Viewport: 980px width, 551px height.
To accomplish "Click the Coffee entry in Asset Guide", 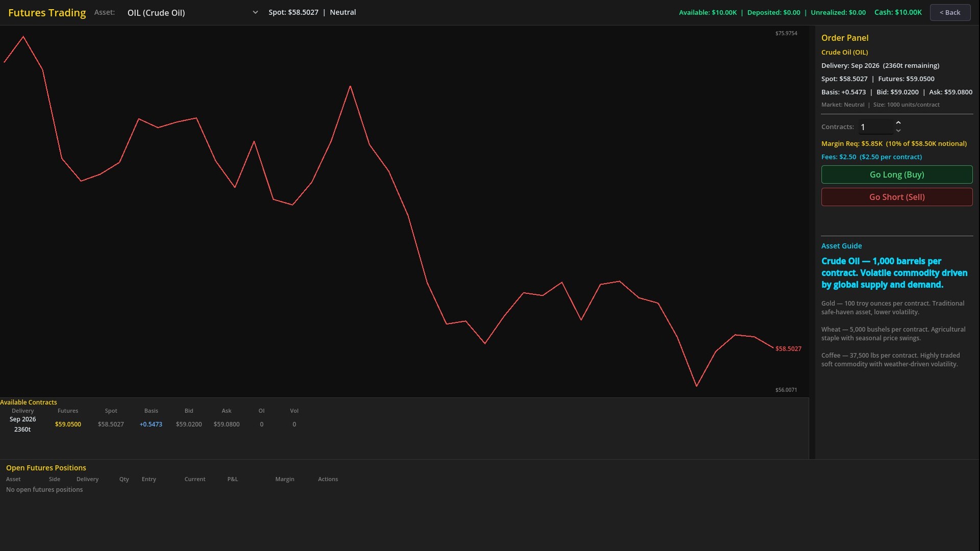I will click(890, 360).
